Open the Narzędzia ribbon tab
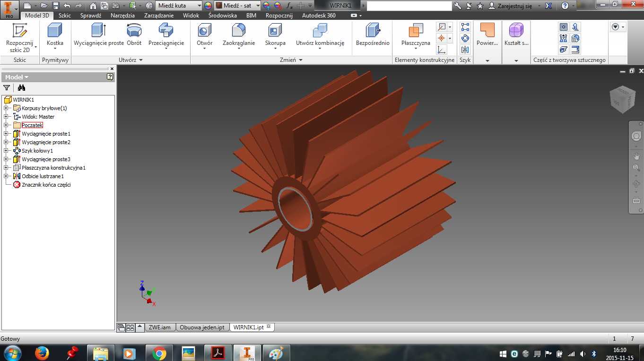This screenshot has height=361, width=644. 122,16
